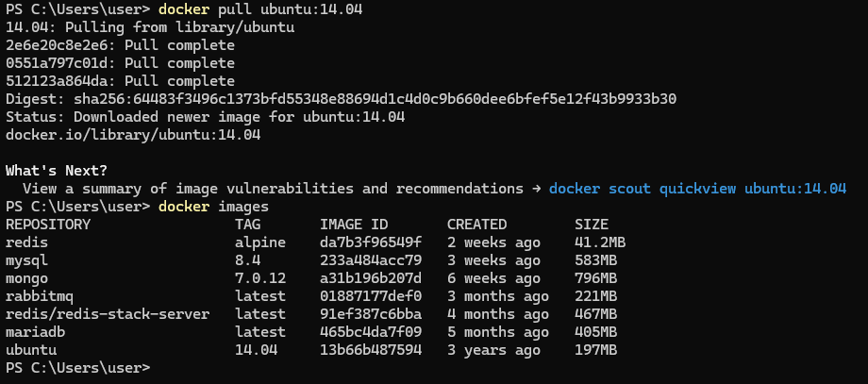Click the 796MB size of mongo
The image size is (868, 384).
[595, 277]
